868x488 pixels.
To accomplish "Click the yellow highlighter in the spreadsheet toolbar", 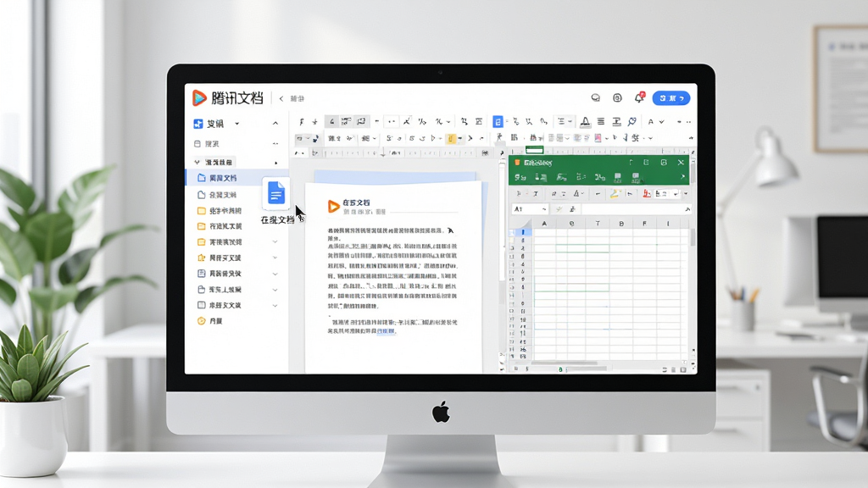I will click(614, 194).
